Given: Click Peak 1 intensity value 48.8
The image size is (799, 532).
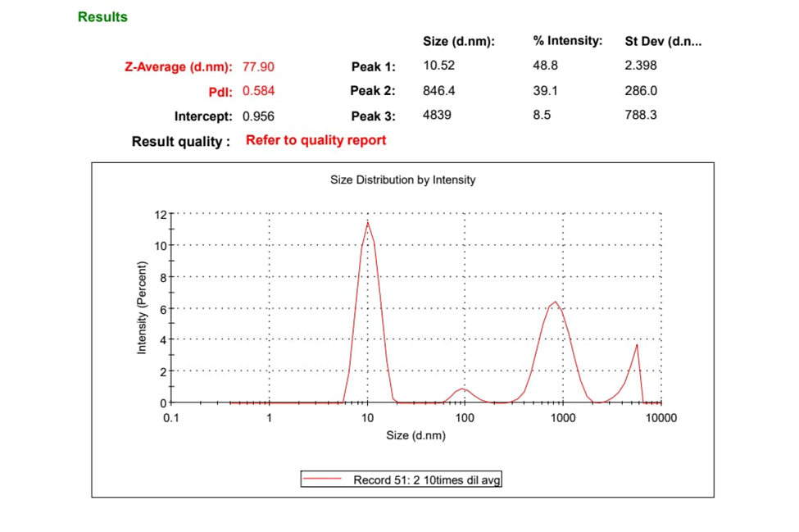Looking at the screenshot, I should [x=543, y=66].
